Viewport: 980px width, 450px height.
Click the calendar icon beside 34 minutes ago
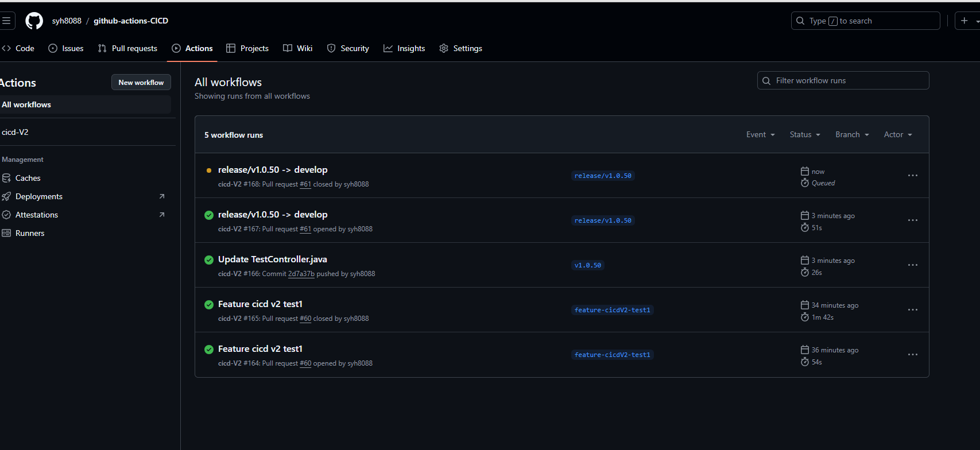[805, 305]
